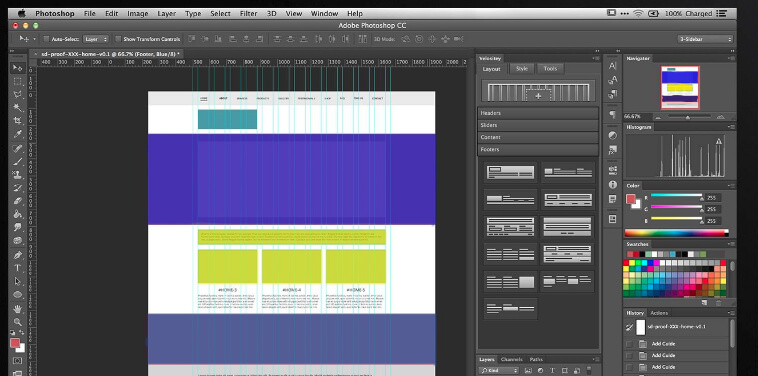The width and height of the screenshot is (758, 376).
Task: Select the Zoom magnifier tool
Action: click(x=17, y=321)
